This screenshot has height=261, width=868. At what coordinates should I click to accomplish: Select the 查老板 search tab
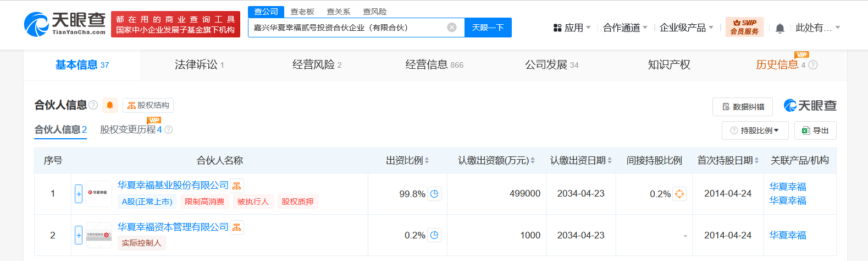coord(302,12)
